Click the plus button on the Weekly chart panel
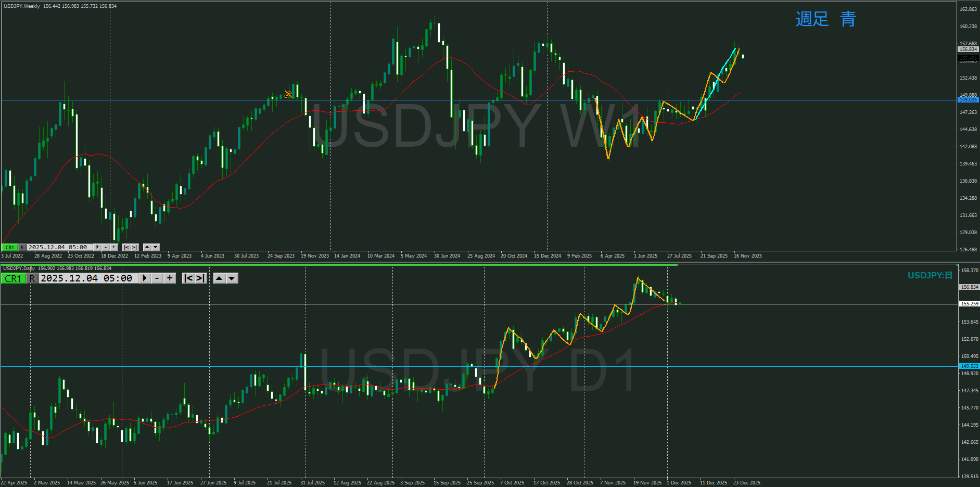Viewport: 980px width, 487px height. (x=114, y=248)
